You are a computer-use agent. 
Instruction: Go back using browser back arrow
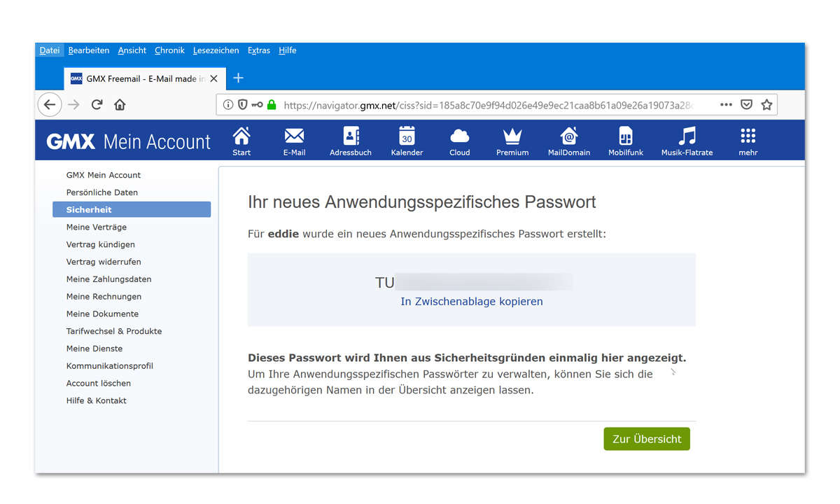(x=49, y=105)
